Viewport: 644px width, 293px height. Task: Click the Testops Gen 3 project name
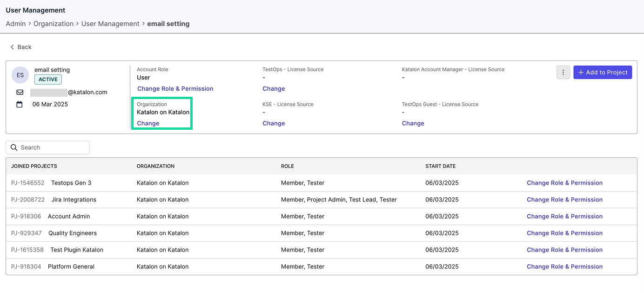pos(71,183)
